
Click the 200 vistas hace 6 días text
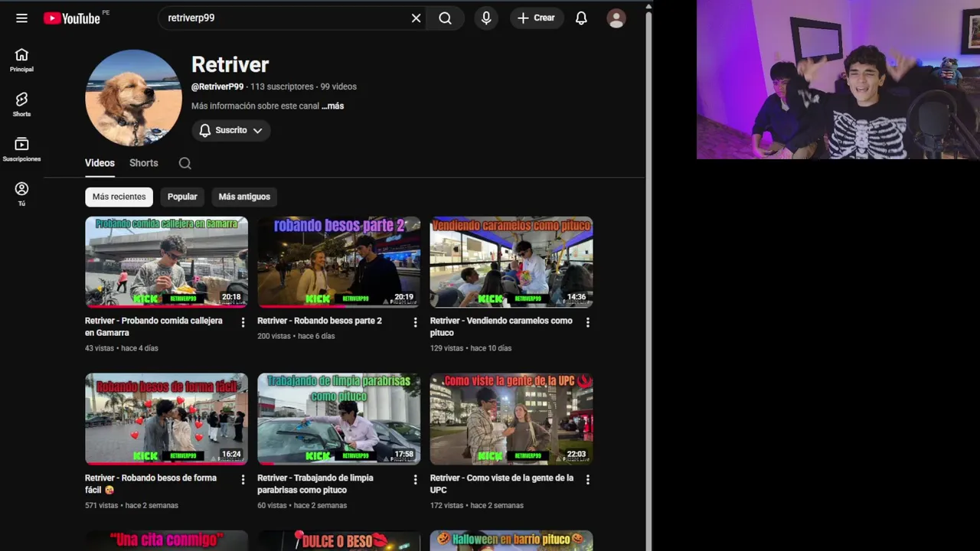click(296, 336)
